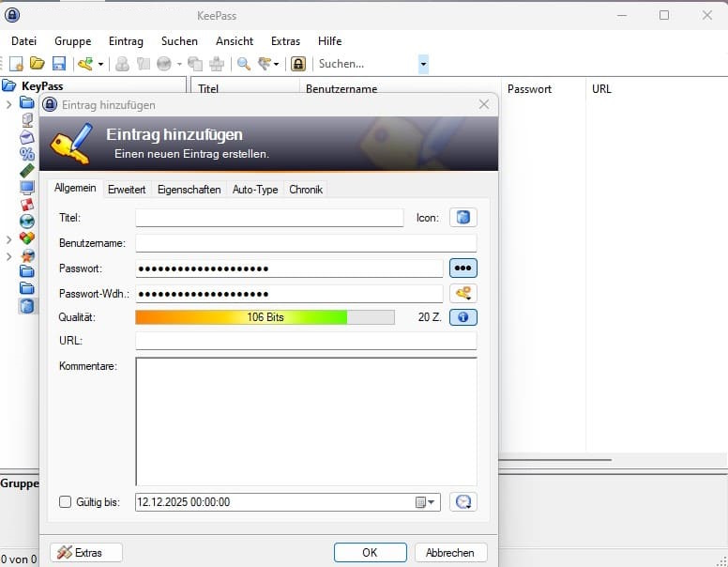Image resolution: width=728 pixels, height=567 pixels.
Task: Click the greyed Open URL globe toolbar icon
Action: tap(164, 64)
